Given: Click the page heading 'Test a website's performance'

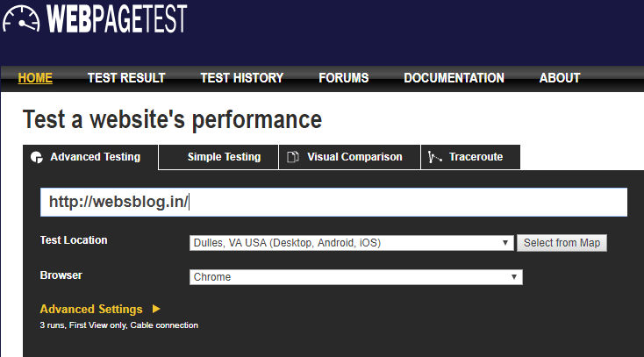Looking at the screenshot, I should [x=173, y=120].
